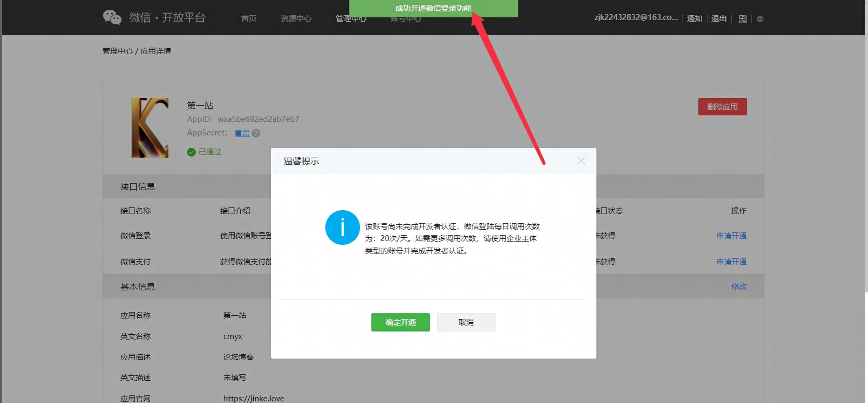Open the QR code icon in header
Screen dimensions: 868x403
743,18
